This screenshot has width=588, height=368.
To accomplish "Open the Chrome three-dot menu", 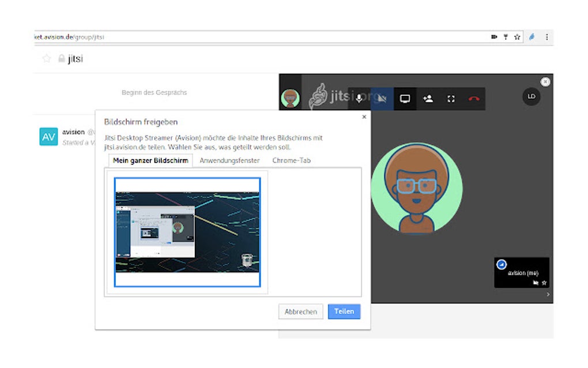I will [x=546, y=36].
